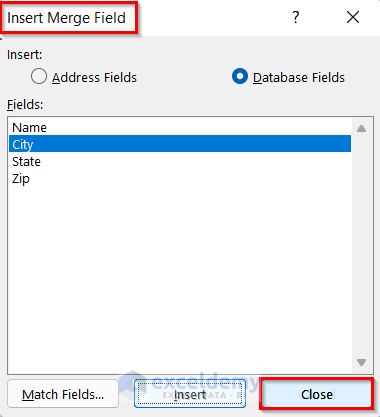The width and height of the screenshot is (380, 417).
Task: Open help via the question mark icon
Action: click(x=296, y=17)
